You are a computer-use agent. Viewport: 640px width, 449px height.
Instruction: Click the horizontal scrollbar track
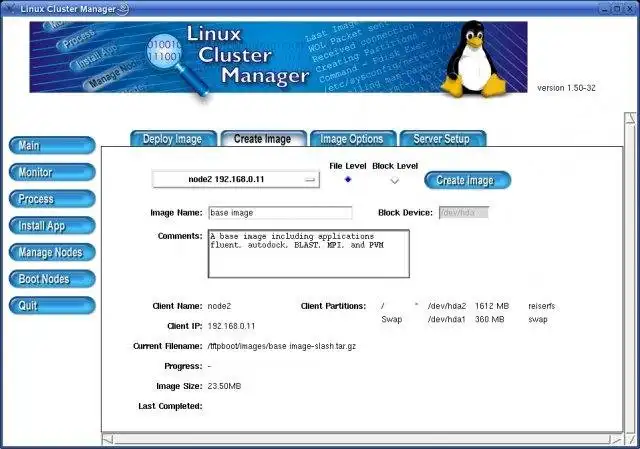click(362, 440)
